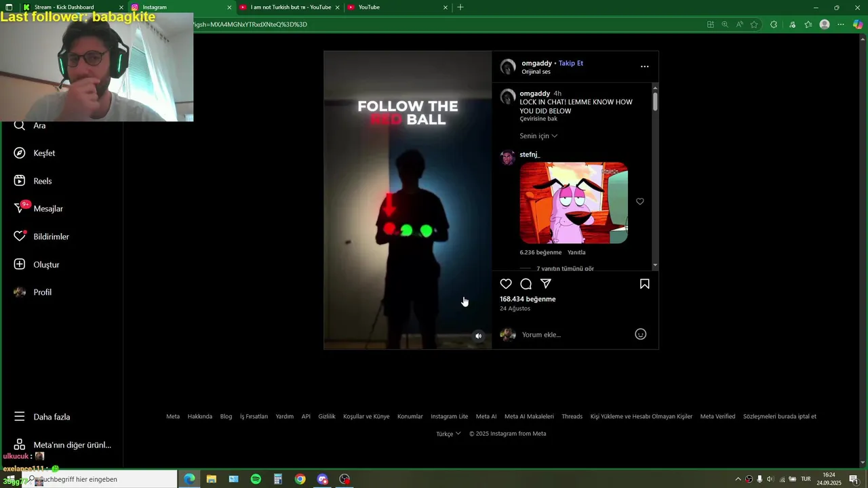Switch to I am not Turkish YouTube tab

(x=291, y=7)
